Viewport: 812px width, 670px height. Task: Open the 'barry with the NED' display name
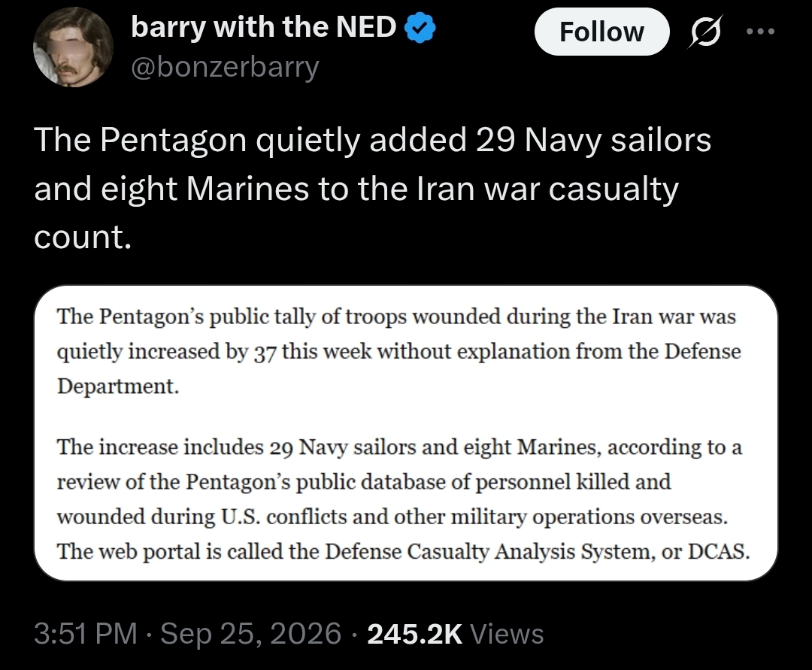click(x=264, y=27)
